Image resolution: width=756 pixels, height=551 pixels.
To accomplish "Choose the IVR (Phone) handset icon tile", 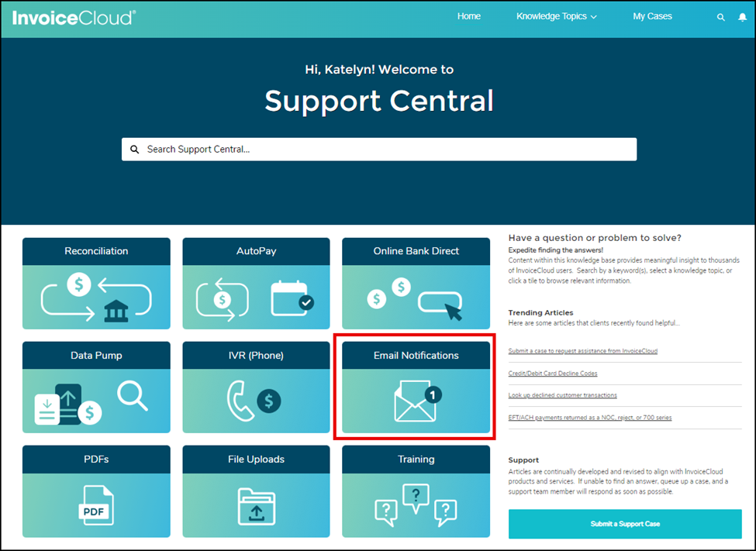I will tap(256, 401).
